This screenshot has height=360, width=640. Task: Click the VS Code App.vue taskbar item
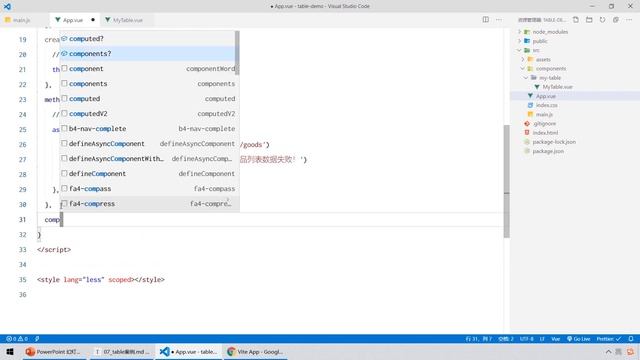[189, 351]
